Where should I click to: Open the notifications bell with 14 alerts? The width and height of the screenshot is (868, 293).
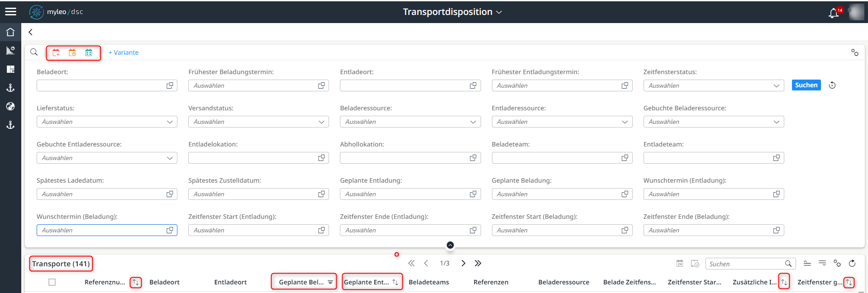pyautogui.click(x=834, y=12)
